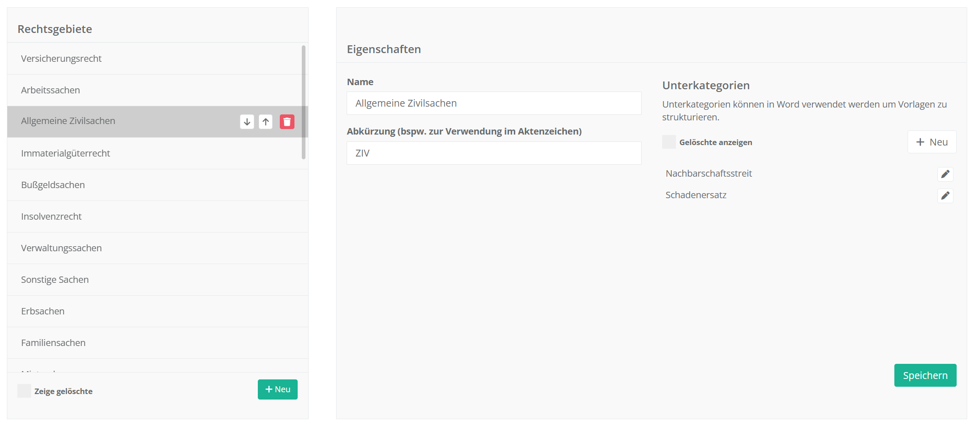Open the Arbeitssachen entry
The width and height of the screenshot is (980, 427).
(x=50, y=90)
